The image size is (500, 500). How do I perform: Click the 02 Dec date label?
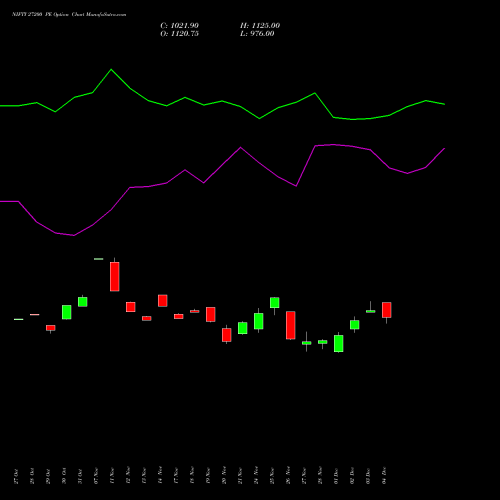point(352,476)
